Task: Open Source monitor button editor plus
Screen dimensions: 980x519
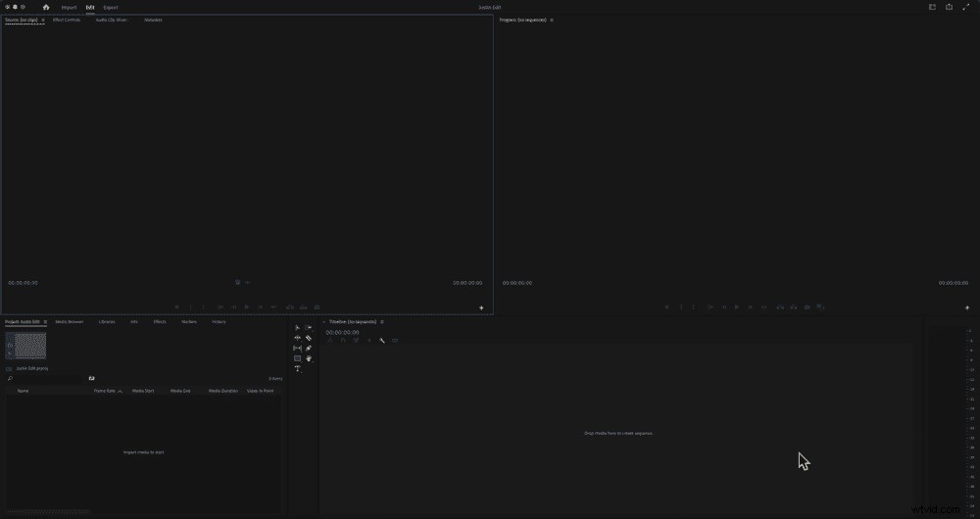Action: (481, 307)
